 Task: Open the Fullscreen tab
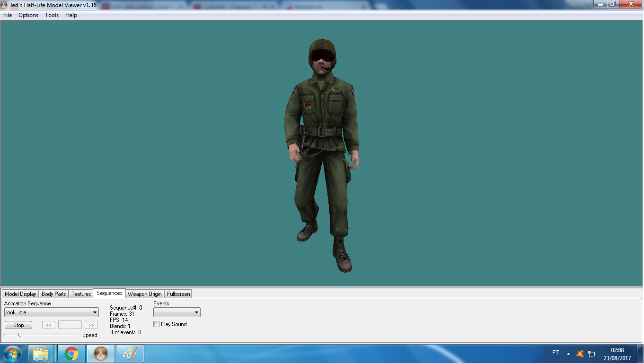pos(178,294)
